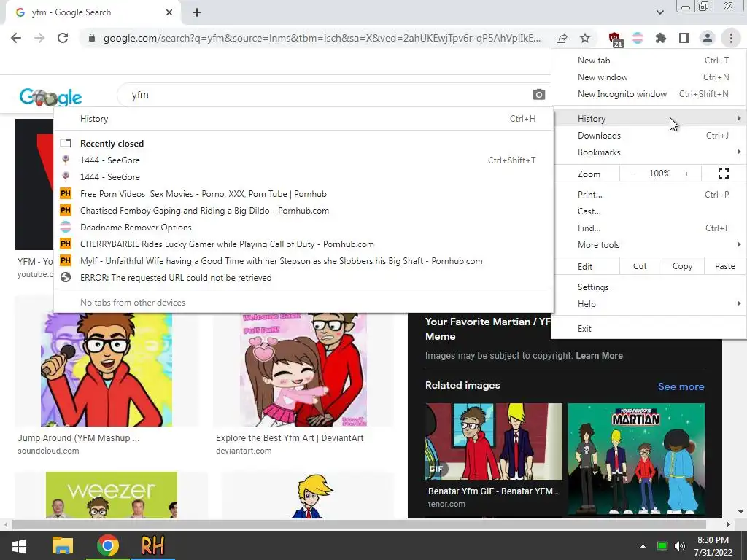Viewport: 747px width, 560px height.
Task: Open the volume speaker tray icon
Action: pos(680,546)
